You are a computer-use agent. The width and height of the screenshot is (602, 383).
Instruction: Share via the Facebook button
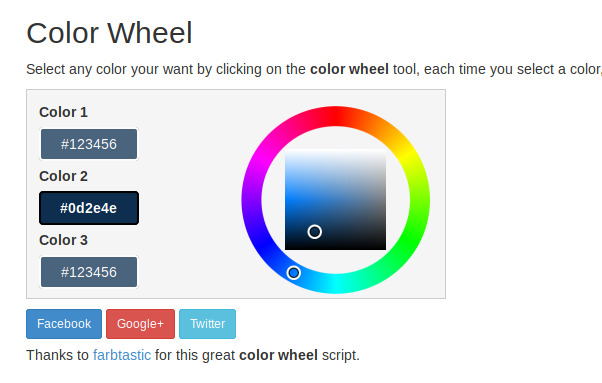pos(64,324)
